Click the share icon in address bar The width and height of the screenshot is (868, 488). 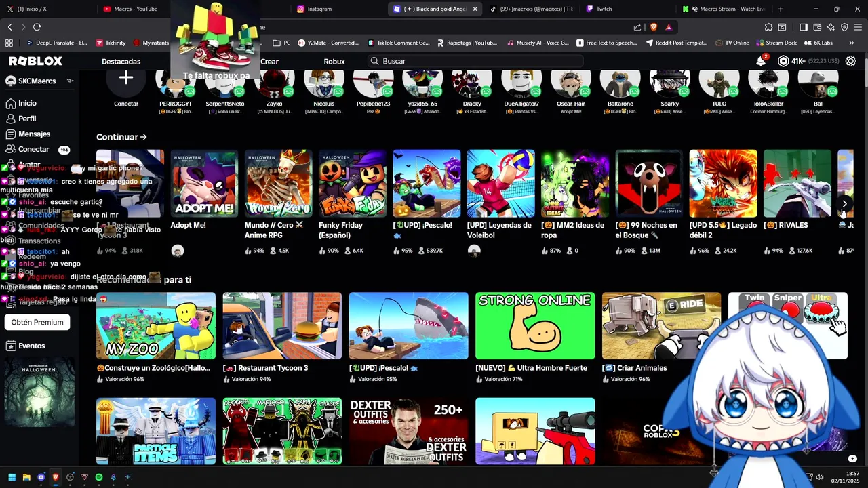click(637, 27)
